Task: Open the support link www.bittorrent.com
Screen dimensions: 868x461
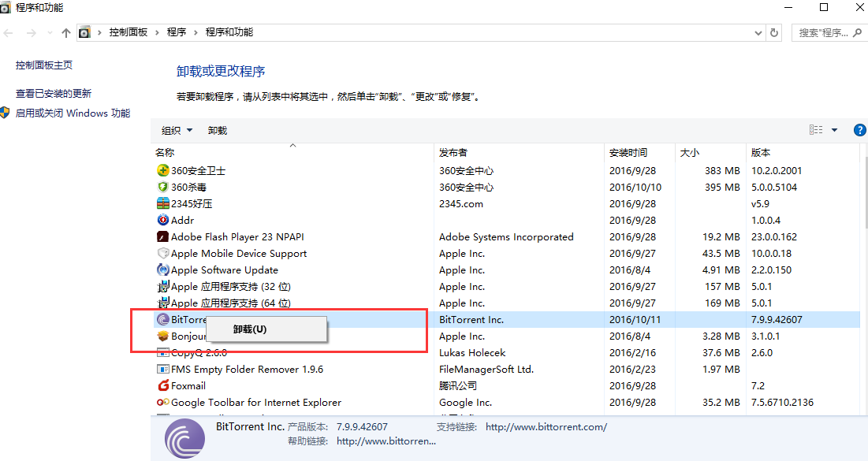Action: point(546,427)
